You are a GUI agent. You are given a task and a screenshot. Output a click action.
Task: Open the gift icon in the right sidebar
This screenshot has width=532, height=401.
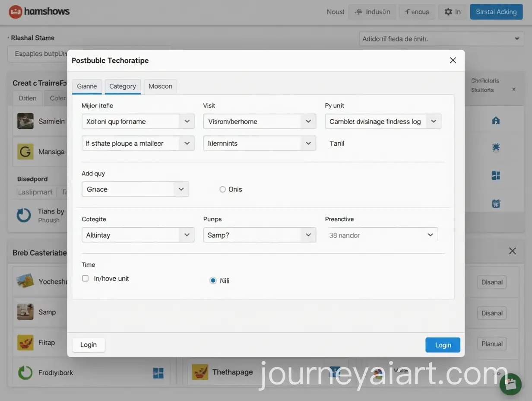click(495, 203)
